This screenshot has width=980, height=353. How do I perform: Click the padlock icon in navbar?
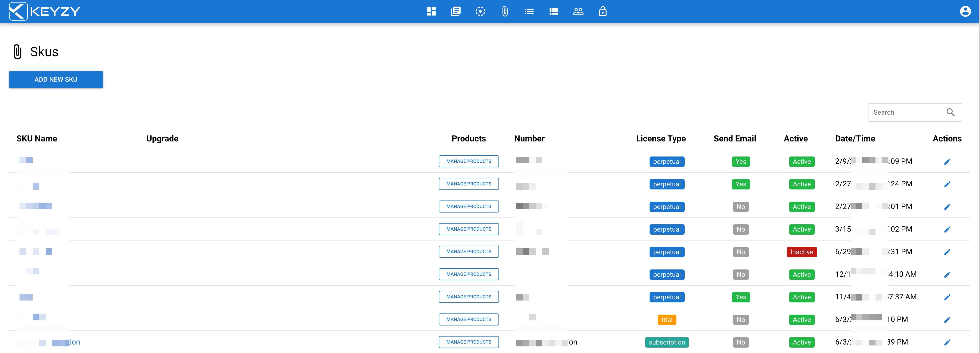602,11
